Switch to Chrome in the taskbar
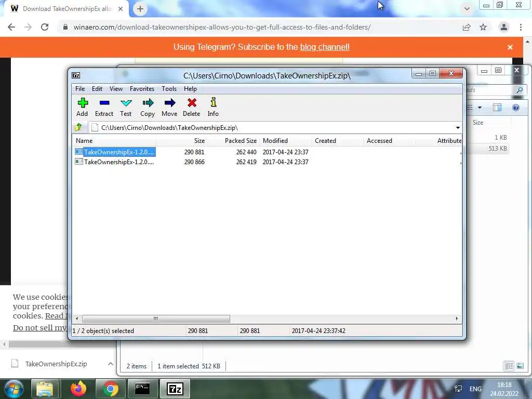Viewport: 532px width, 399px height. pyautogui.click(x=110, y=389)
